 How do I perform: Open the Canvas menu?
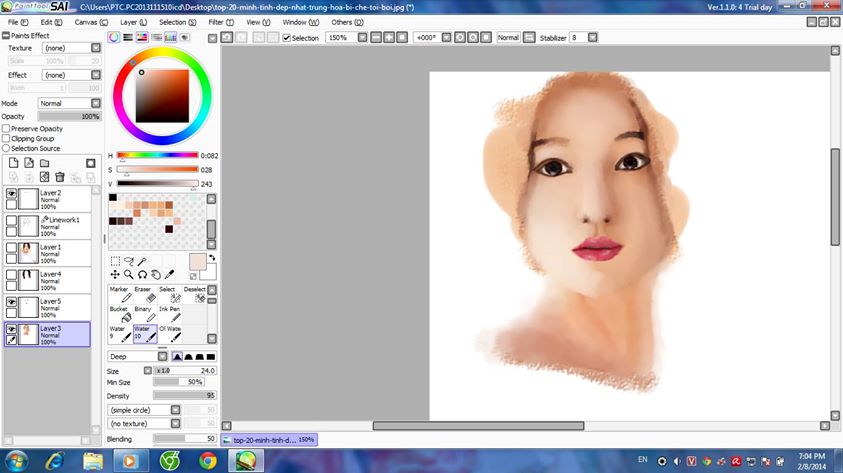coord(91,22)
